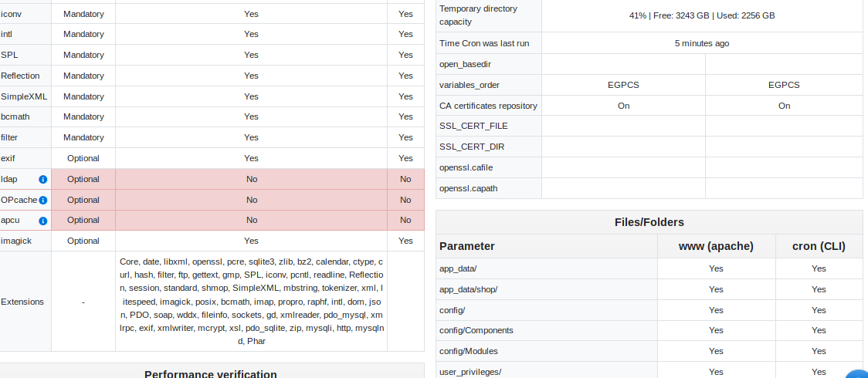The height and width of the screenshot is (378, 868).
Task: Click the open_basedir parameter label
Action: [x=465, y=64]
